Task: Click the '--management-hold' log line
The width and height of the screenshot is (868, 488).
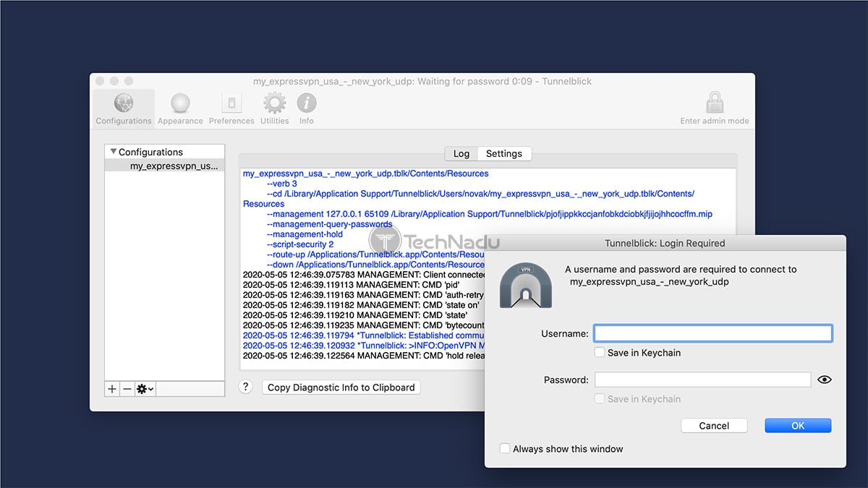Action: pos(305,234)
